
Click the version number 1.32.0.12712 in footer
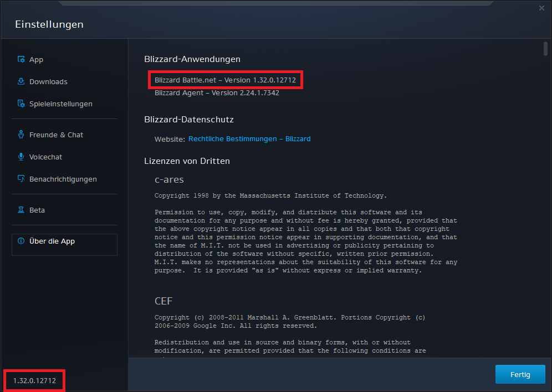point(34,380)
